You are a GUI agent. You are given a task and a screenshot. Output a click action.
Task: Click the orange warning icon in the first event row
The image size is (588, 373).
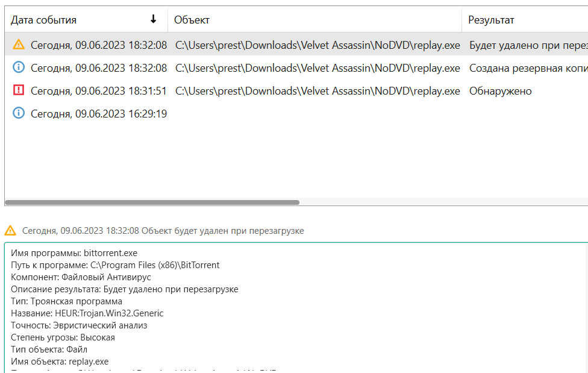(x=19, y=45)
